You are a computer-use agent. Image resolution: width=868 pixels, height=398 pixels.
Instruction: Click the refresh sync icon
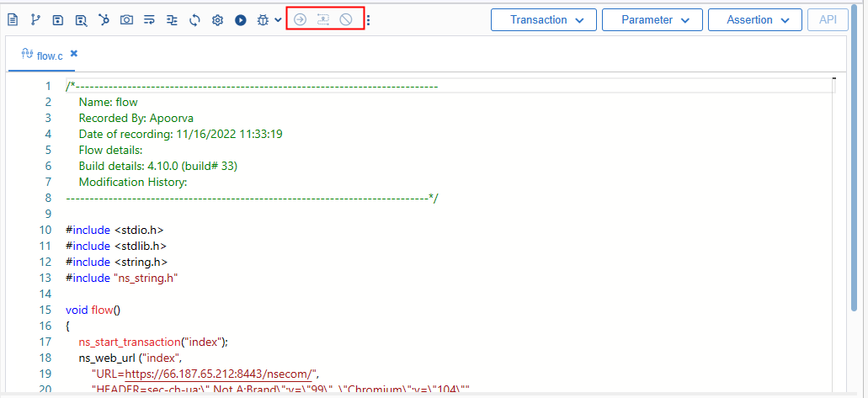pyautogui.click(x=194, y=20)
